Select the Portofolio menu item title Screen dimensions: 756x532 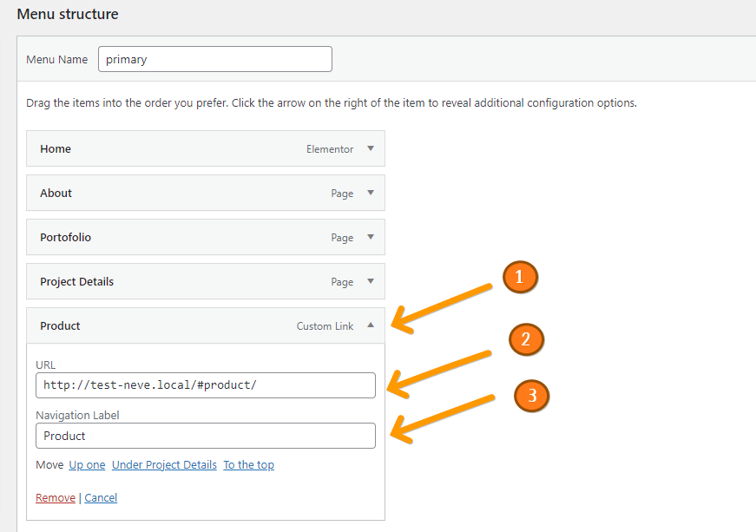click(x=65, y=238)
